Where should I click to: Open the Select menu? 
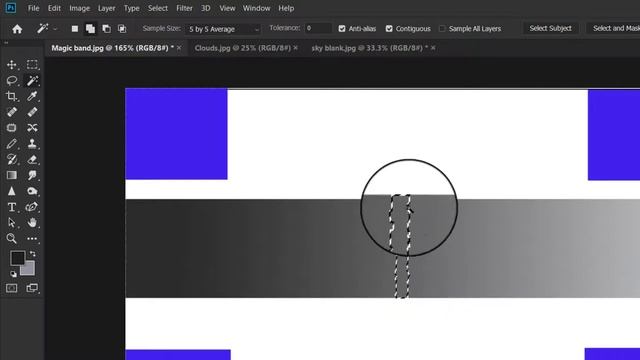(x=158, y=8)
